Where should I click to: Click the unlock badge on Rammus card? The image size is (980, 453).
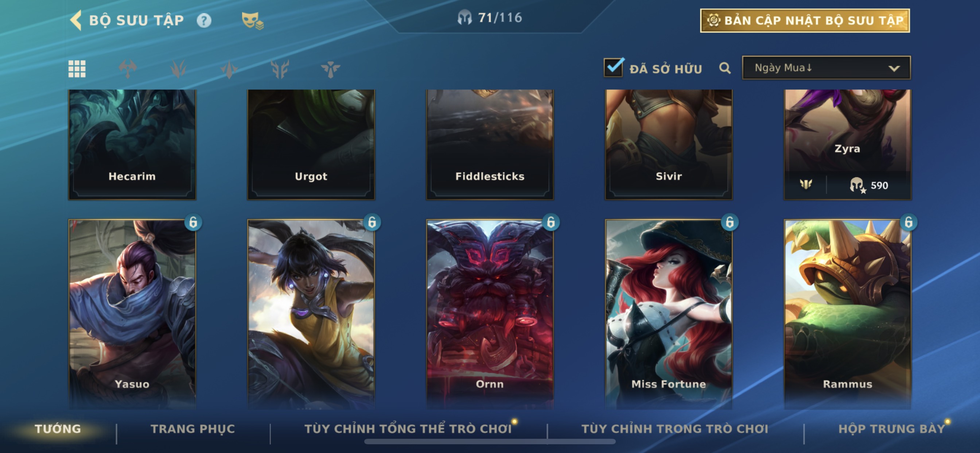click(x=909, y=222)
